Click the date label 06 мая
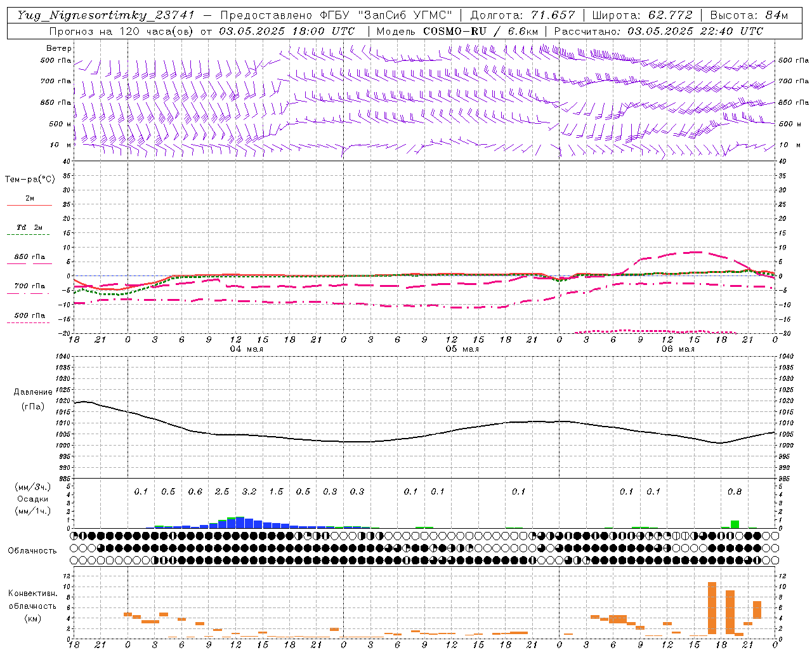Image resolution: width=812 pixels, height=650 pixels. click(x=678, y=349)
